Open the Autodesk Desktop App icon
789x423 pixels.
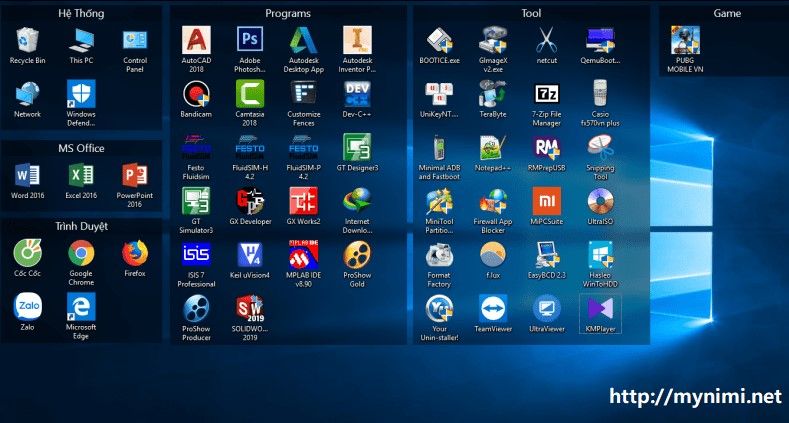pos(303,41)
